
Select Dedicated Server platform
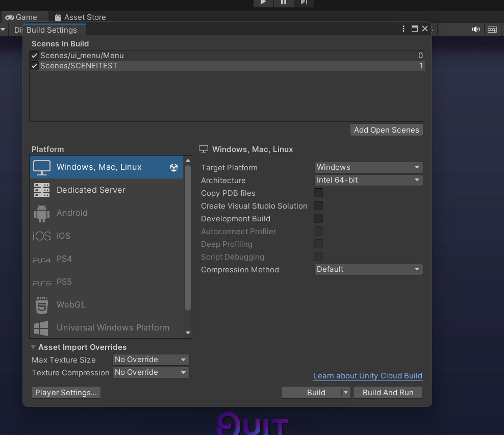(107, 190)
